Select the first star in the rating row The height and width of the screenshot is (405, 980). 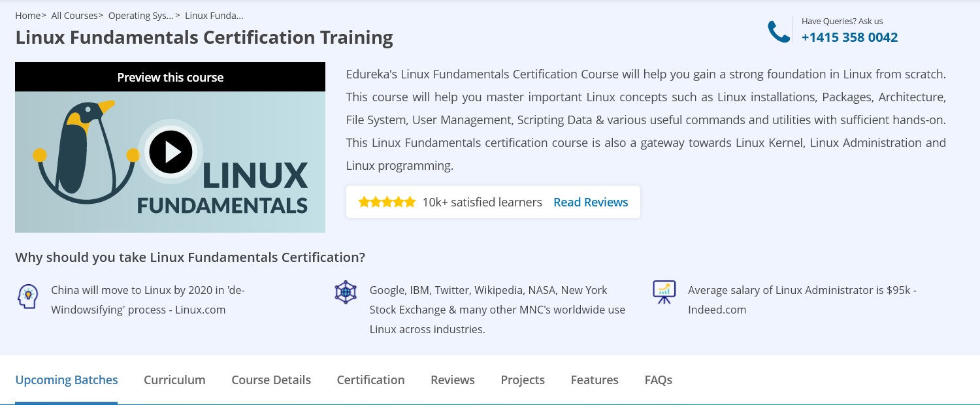(364, 202)
